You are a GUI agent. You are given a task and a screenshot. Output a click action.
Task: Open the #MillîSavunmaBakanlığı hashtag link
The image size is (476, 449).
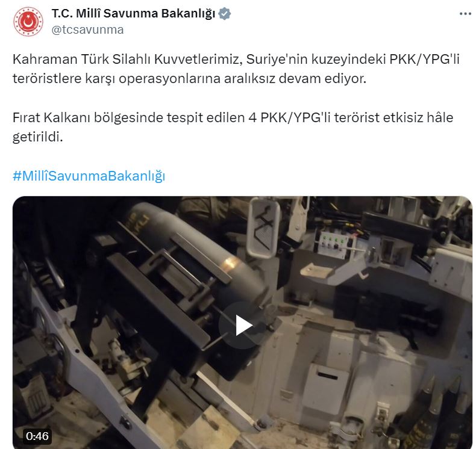(x=89, y=176)
